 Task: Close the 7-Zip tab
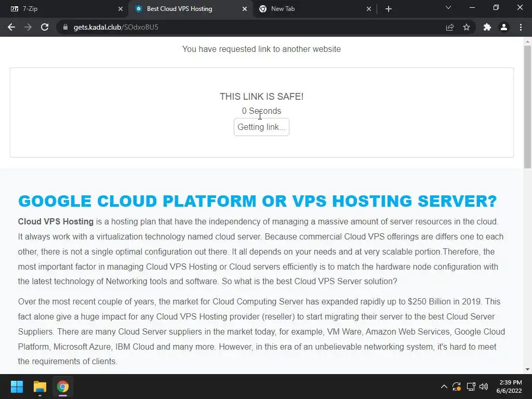[x=121, y=9]
